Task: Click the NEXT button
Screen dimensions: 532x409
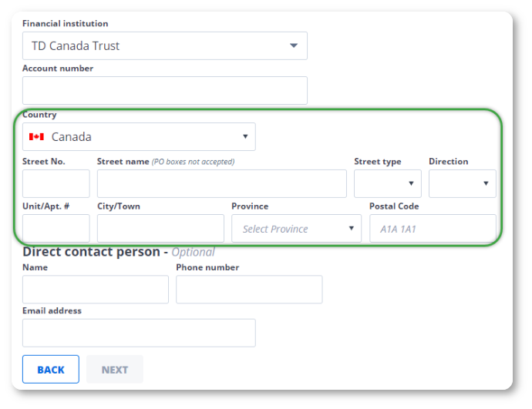Action: click(115, 370)
